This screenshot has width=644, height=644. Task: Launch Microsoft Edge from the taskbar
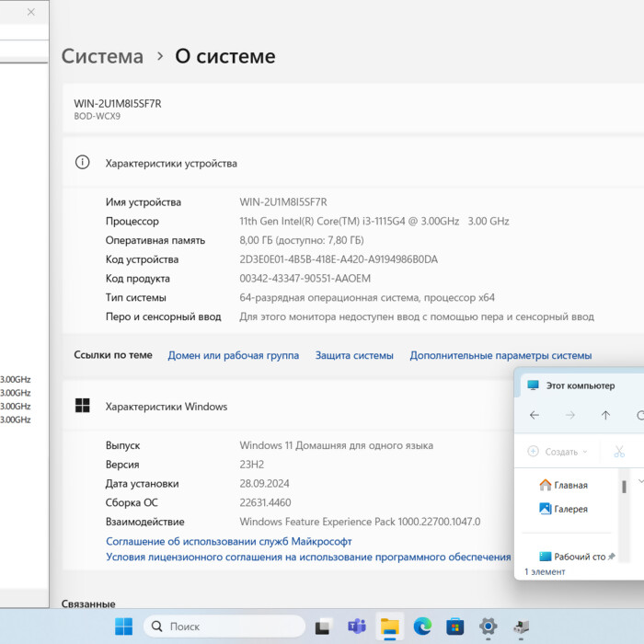(x=422, y=627)
